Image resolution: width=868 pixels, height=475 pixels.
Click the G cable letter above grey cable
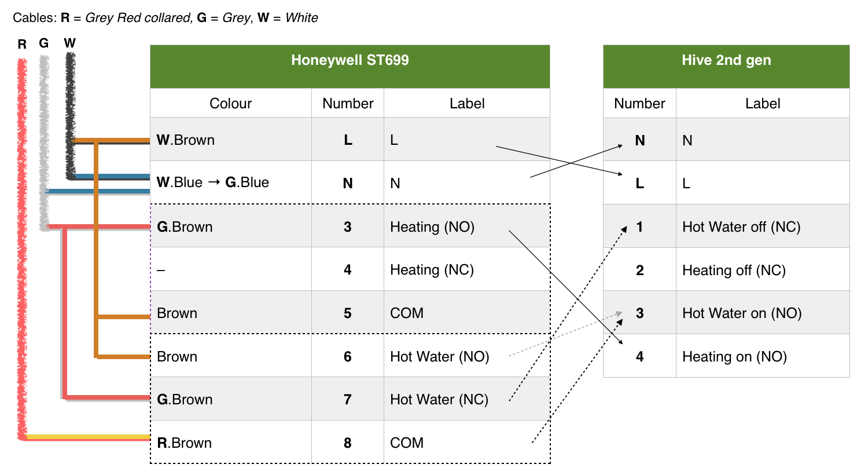click(x=44, y=43)
